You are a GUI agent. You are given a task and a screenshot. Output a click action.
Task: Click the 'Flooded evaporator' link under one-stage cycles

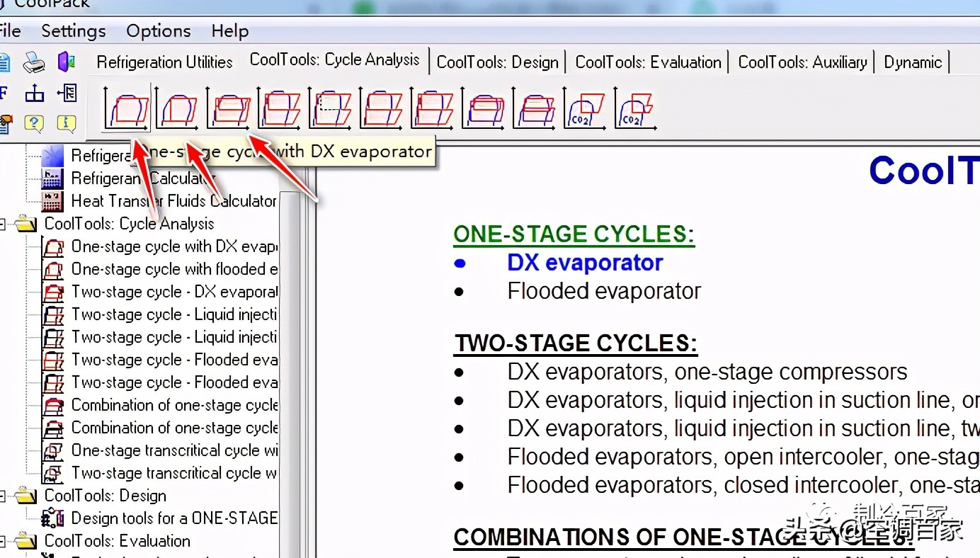click(604, 291)
